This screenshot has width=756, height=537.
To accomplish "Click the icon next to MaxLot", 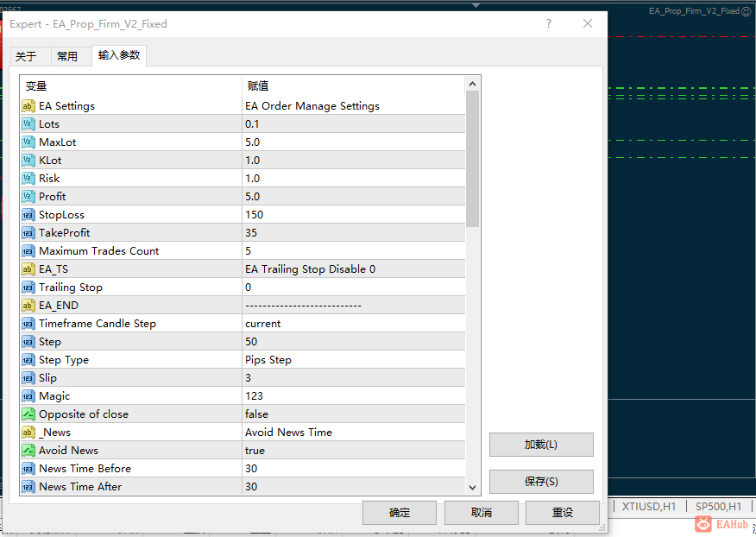I will [28, 142].
